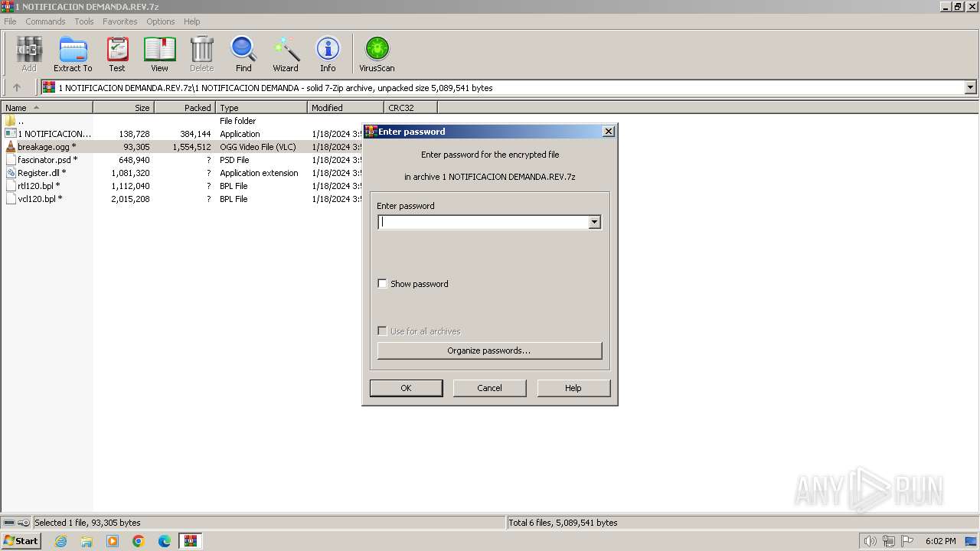Run the Test archive tool
This screenshot has height=551, width=980.
117,54
